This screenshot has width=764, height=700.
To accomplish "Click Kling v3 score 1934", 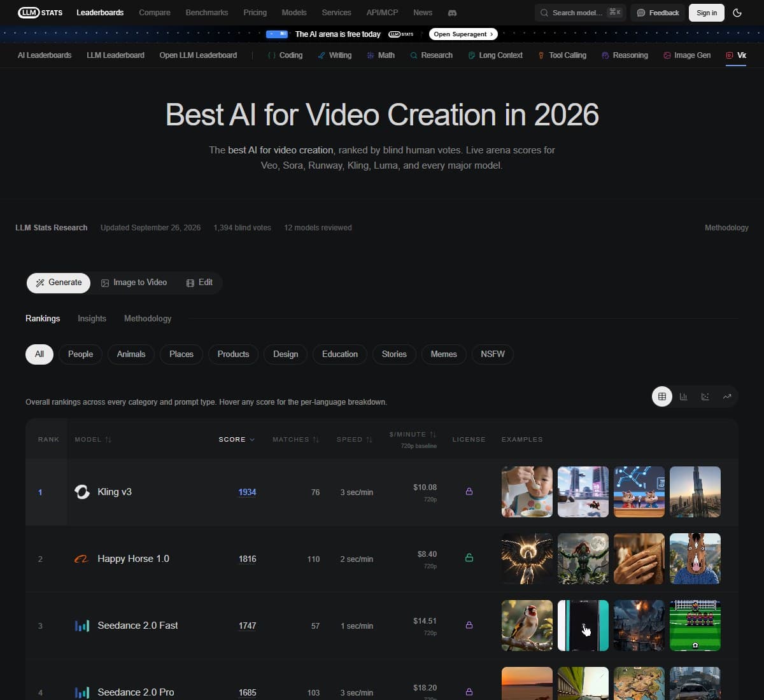I will [247, 492].
